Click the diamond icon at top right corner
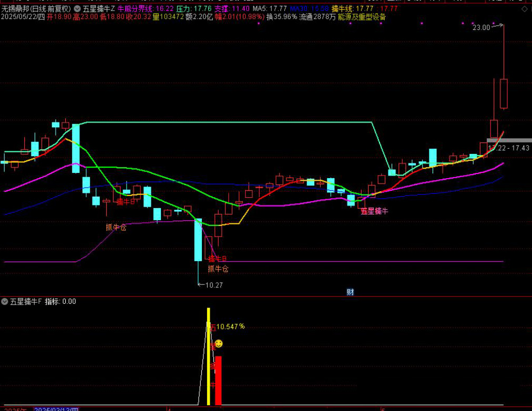This screenshot has height=411, width=532. [523, 9]
